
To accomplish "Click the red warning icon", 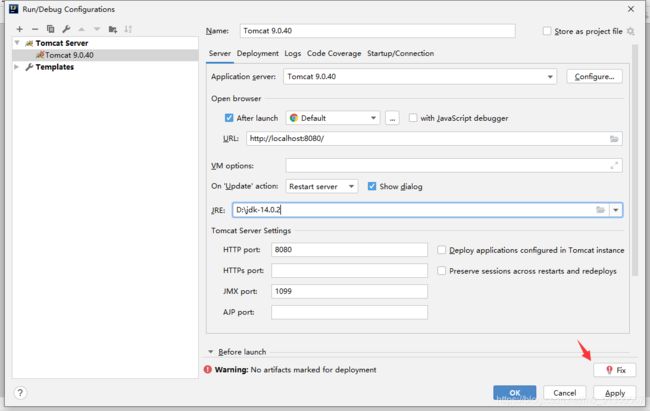I will 208,370.
